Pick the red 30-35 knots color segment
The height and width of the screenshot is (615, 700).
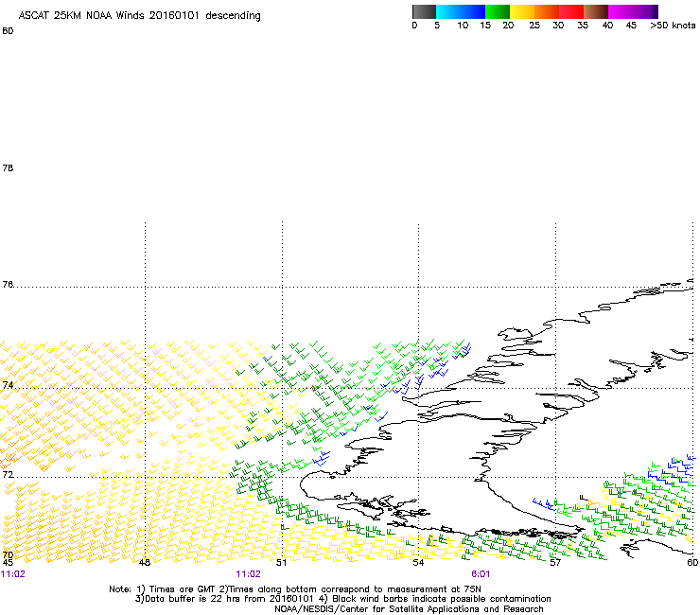571,11
